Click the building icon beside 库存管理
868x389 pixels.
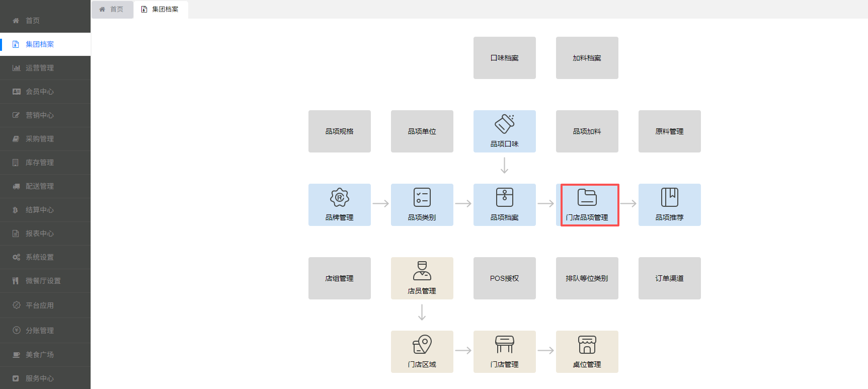[16, 163]
